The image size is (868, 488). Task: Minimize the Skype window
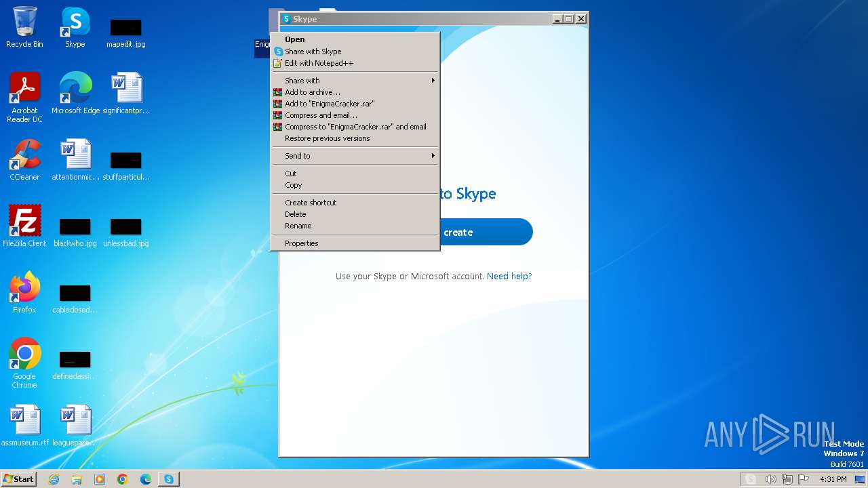point(557,19)
